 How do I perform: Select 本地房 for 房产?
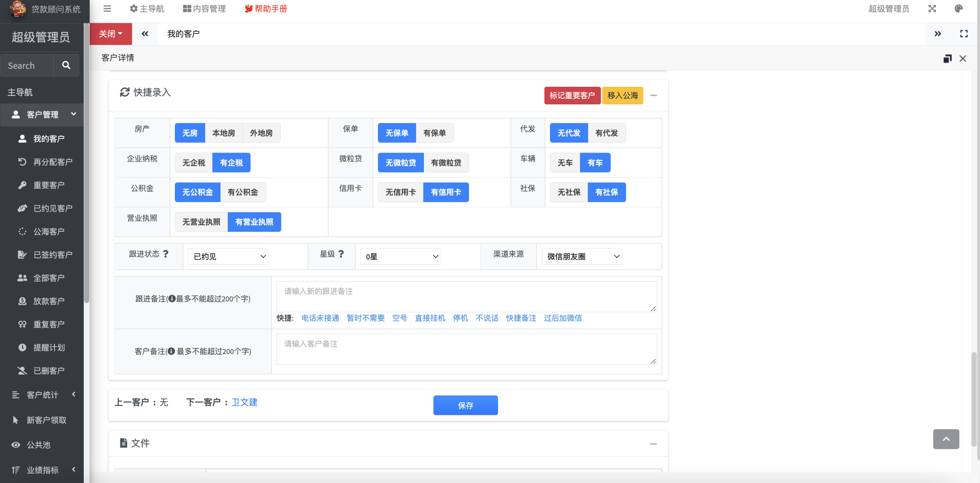(223, 133)
